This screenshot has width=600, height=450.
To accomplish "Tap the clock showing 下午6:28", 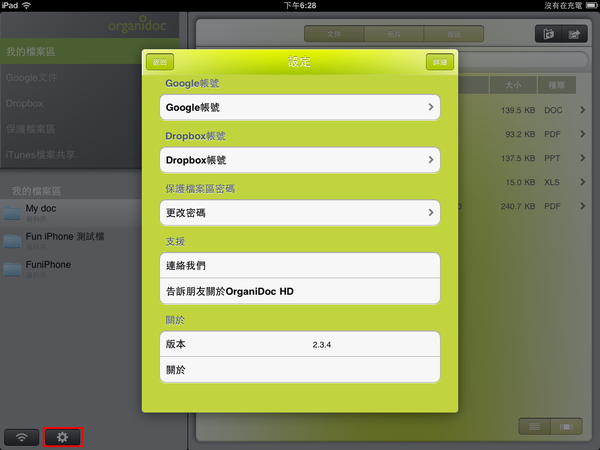I will 300,5.
